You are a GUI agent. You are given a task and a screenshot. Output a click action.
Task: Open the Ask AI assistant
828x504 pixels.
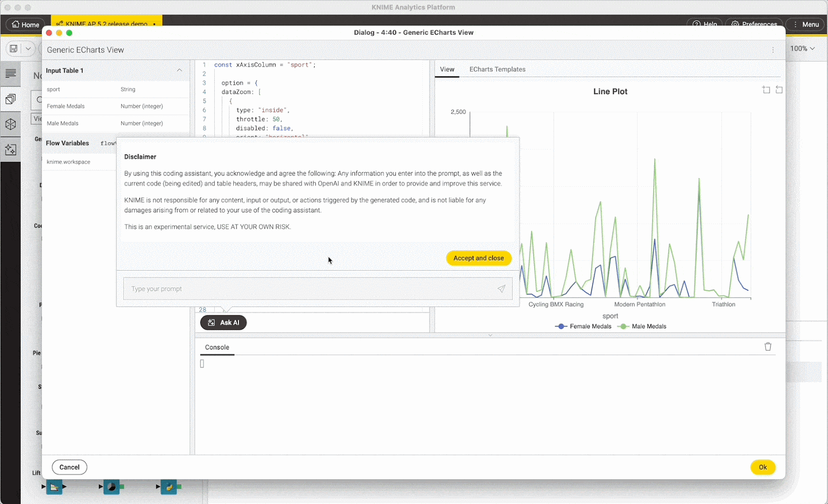coord(224,322)
